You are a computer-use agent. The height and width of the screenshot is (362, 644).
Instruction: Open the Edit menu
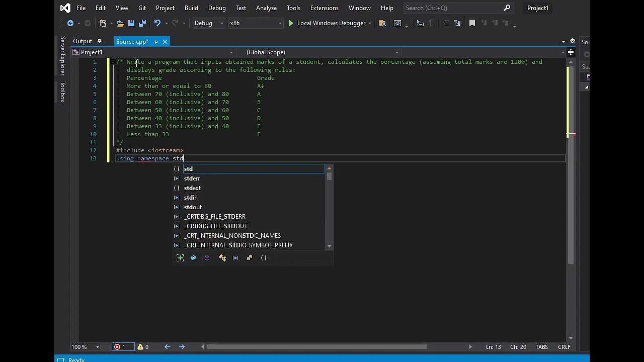tap(101, 8)
